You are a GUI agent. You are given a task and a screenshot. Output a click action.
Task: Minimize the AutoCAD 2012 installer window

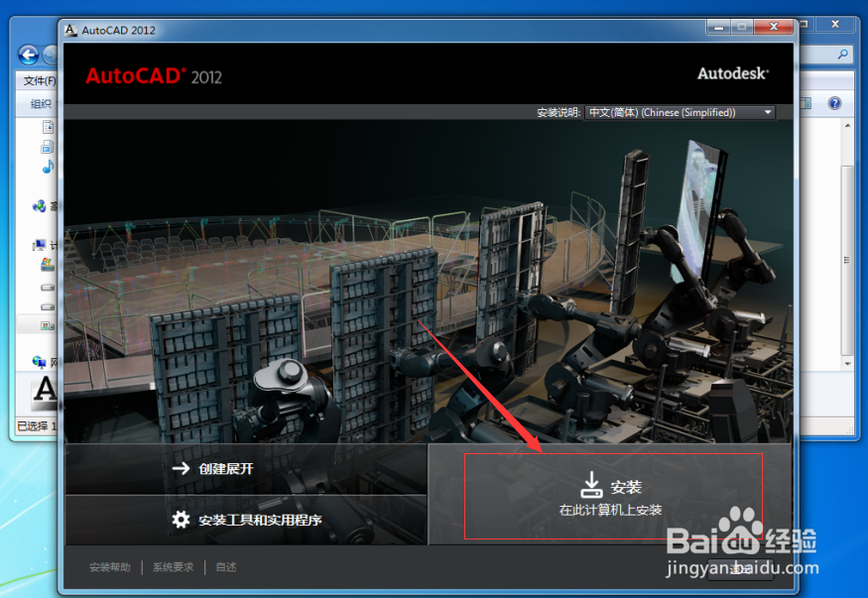(x=718, y=27)
